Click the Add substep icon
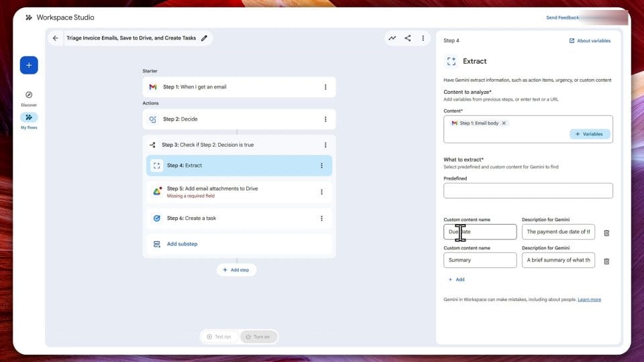Image resolution: width=644 pixels, height=362 pixels. coord(157,244)
